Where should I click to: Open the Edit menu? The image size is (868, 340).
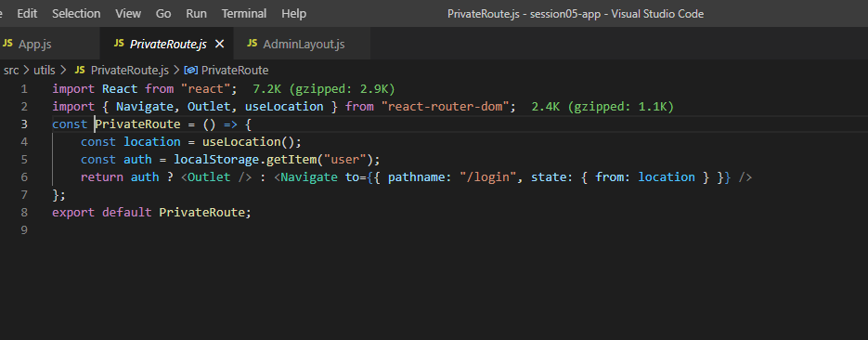(x=27, y=13)
